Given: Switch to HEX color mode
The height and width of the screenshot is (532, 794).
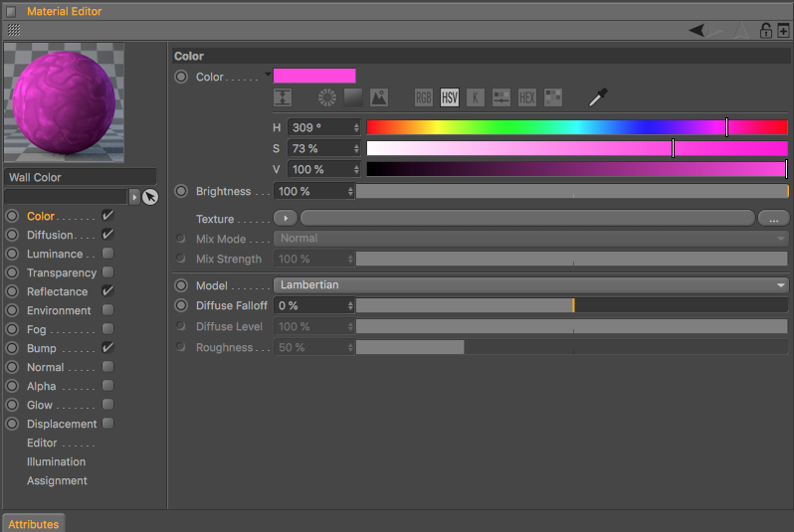Looking at the screenshot, I should (x=527, y=97).
